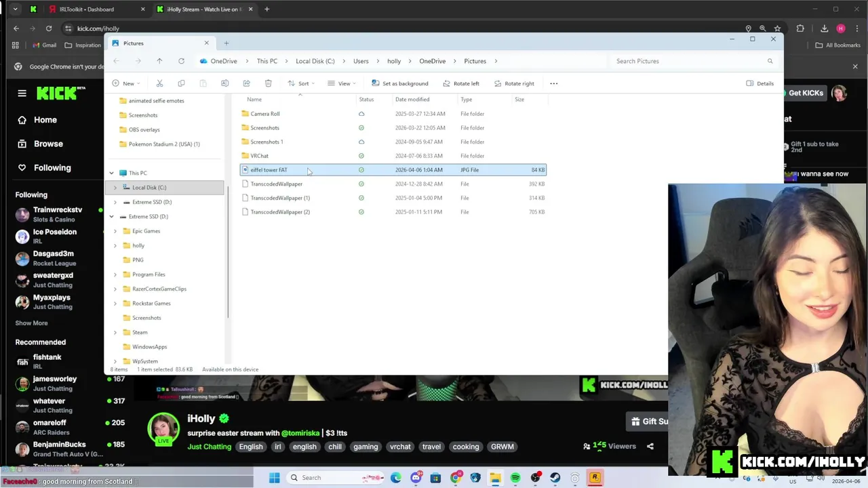Click the Rename icon in Explorer toolbar
This screenshot has width=868, height=488.
tap(224, 83)
